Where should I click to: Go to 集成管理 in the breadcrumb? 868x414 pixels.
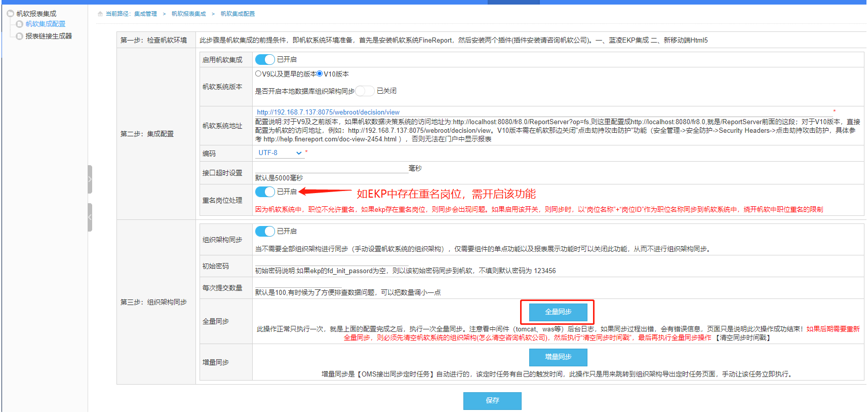(145, 14)
